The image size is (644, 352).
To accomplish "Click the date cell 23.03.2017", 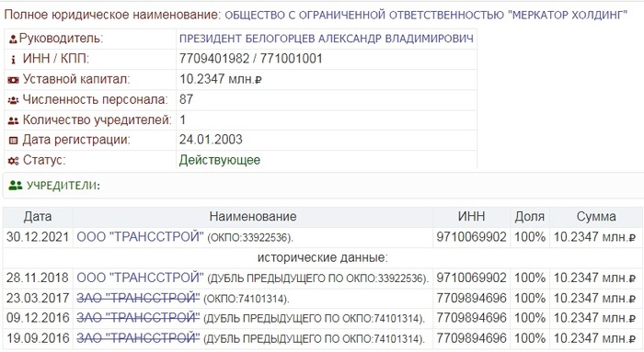I will pyautogui.click(x=38, y=298).
